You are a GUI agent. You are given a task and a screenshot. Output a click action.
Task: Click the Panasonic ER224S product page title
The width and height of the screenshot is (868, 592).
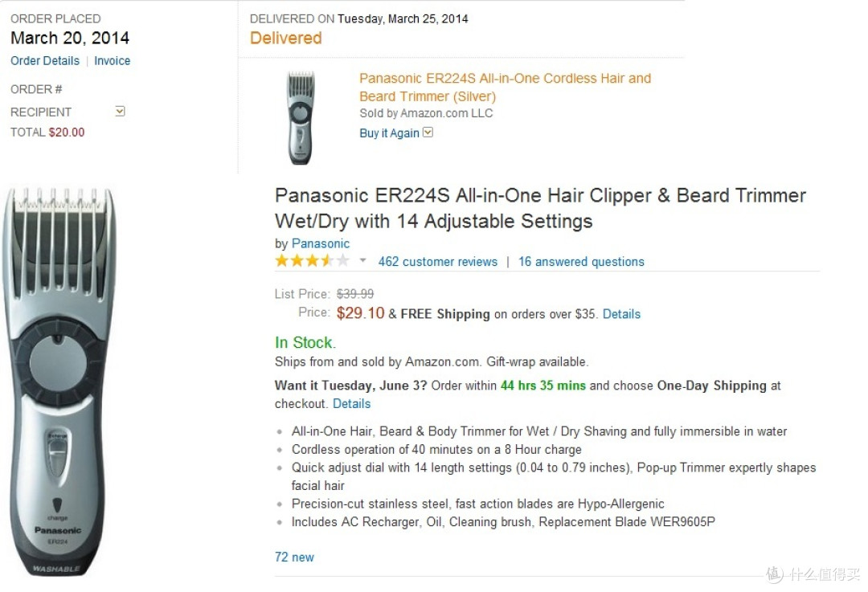(540, 208)
